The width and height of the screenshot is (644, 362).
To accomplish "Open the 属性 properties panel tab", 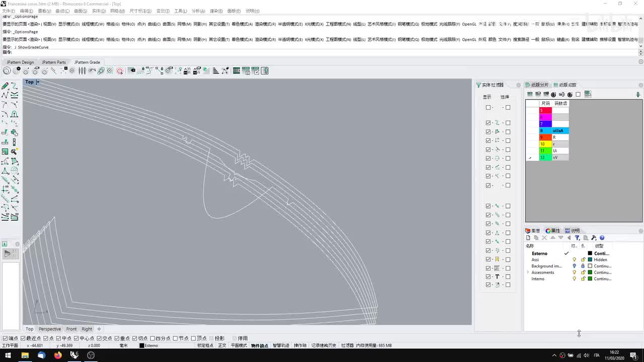I will tap(552, 231).
